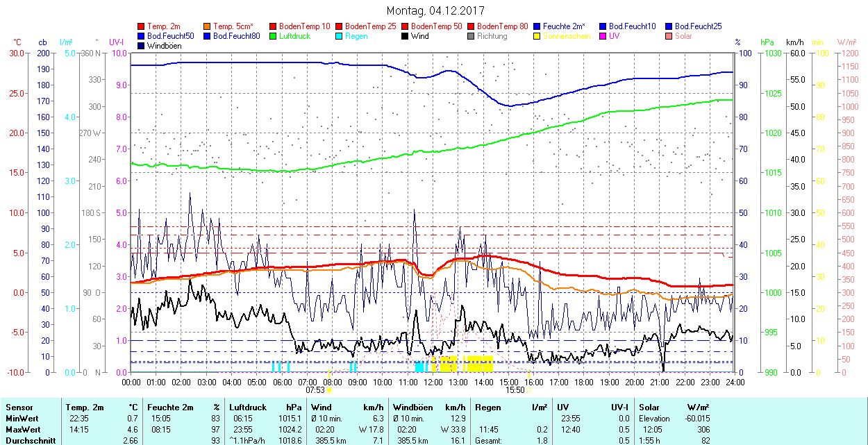Screen dimensions: 868x445
Task: Click the cyan Regen legend swatch
Action: click(x=339, y=36)
